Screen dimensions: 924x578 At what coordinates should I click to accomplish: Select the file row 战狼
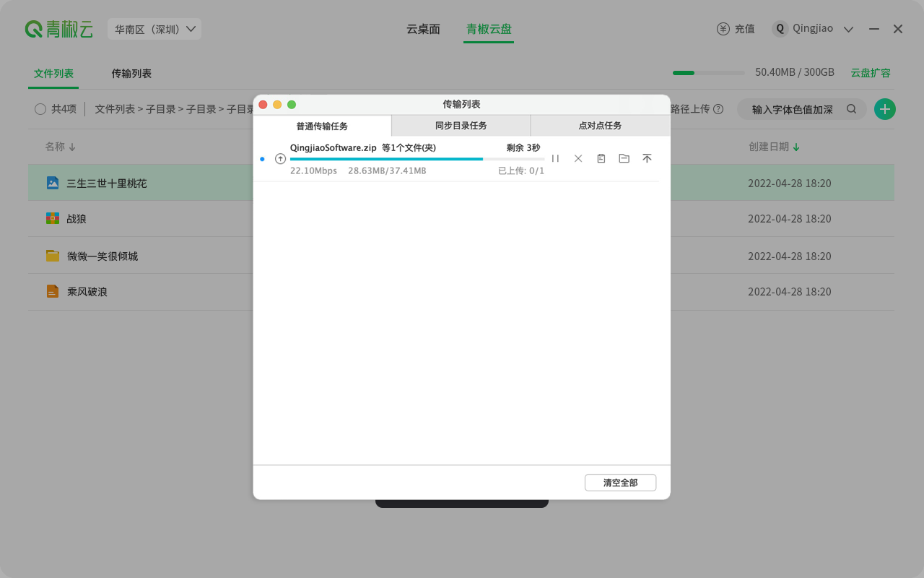[x=461, y=218]
